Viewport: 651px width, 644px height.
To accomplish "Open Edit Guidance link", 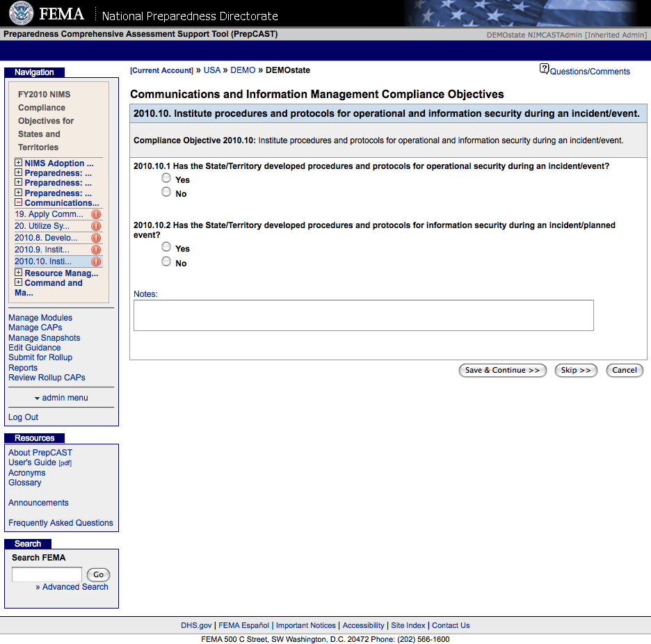I will (x=35, y=348).
